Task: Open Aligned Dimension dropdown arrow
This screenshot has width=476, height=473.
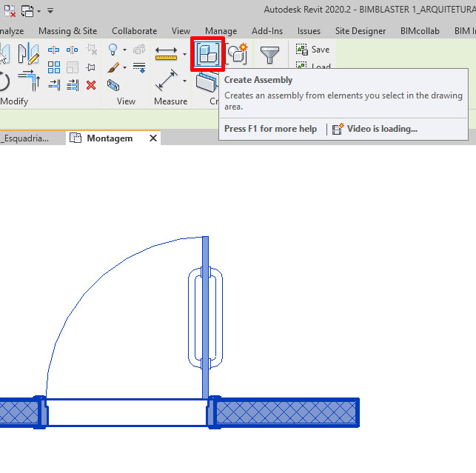Action: coord(184,81)
